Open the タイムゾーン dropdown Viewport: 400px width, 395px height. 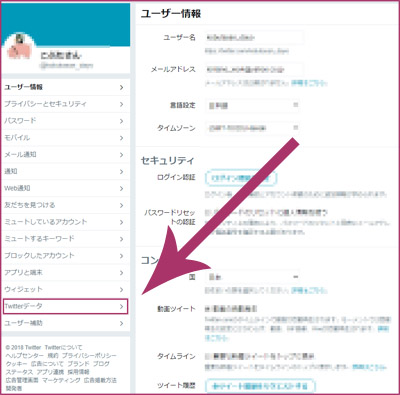(252, 128)
